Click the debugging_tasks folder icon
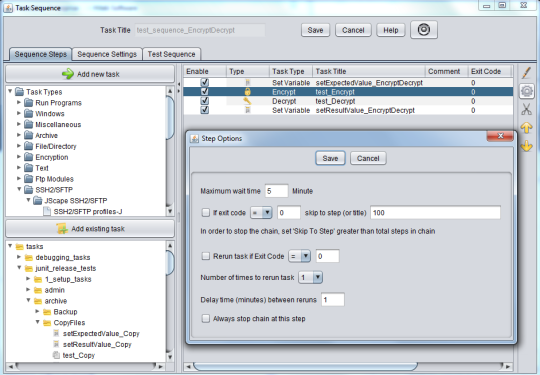Image resolution: width=540 pixels, height=375 pixels. tap(29, 257)
